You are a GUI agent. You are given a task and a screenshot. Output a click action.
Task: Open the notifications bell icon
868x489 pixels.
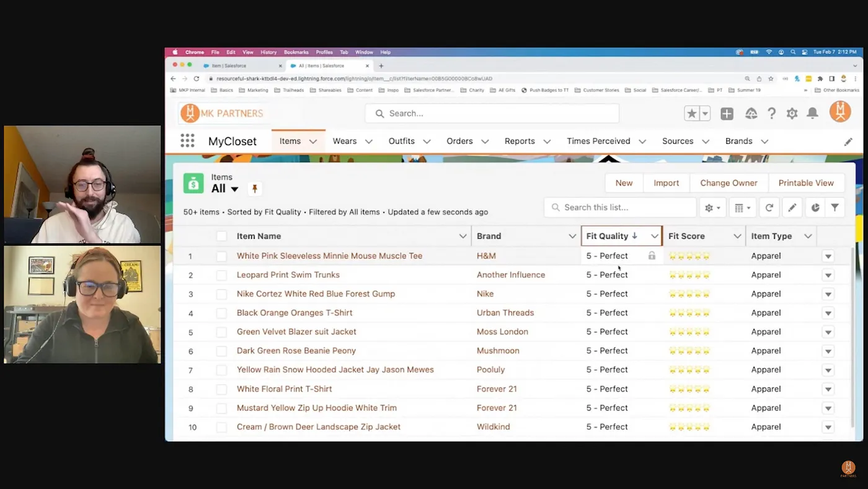(x=812, y=114)
